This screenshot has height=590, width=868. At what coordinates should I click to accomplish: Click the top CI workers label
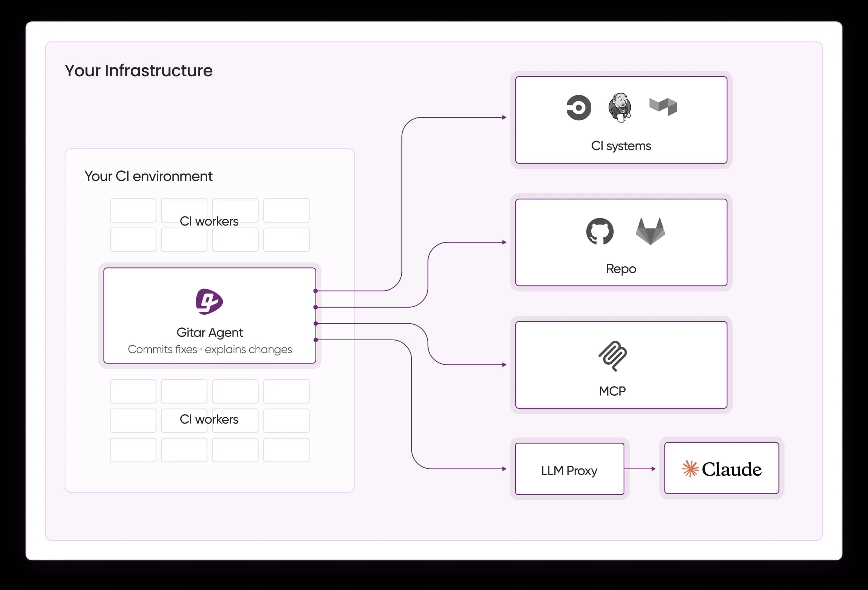tap(210, 221)
